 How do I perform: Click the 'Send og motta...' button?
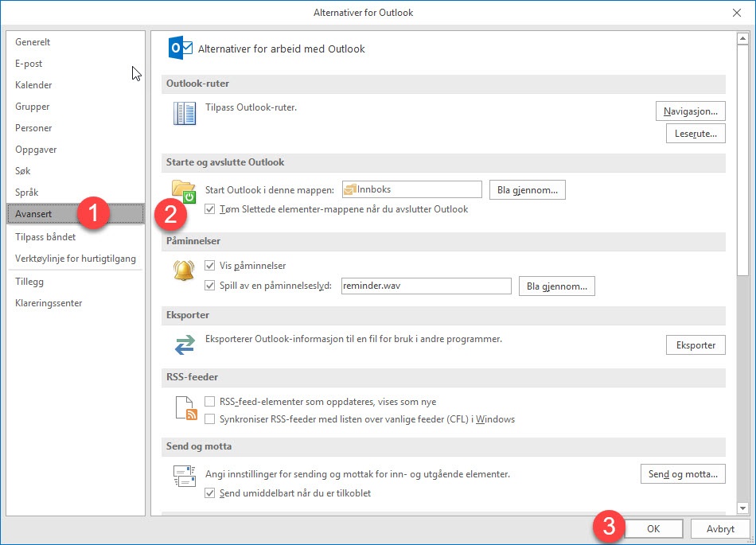[x=683, y=474]
